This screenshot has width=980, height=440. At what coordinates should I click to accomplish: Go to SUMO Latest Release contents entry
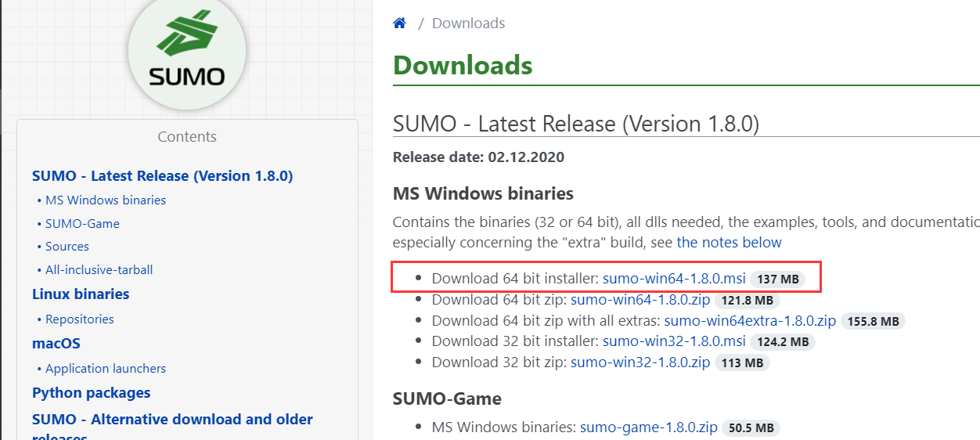(x=162, y=176)
